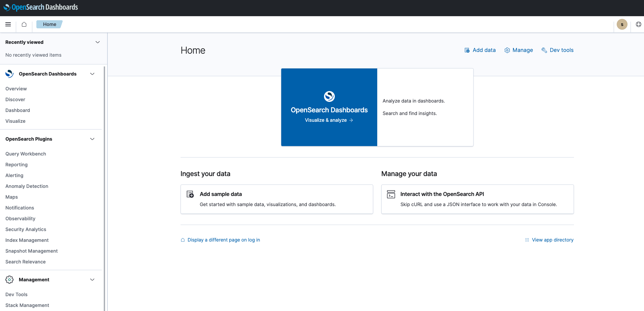Viewport: 644px width, 311px height.
Task: Toggle the hamburger navigation menu
Action: click(8, 24)
